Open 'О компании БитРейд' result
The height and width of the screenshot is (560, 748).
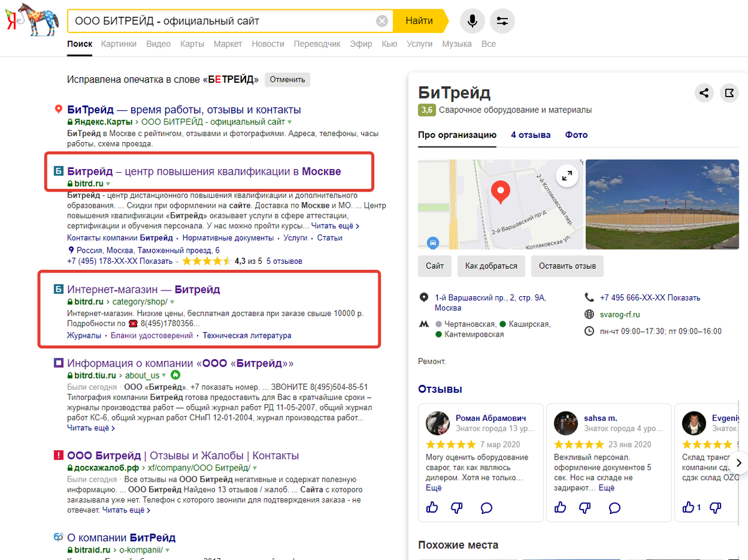click(x=121, y=538)
